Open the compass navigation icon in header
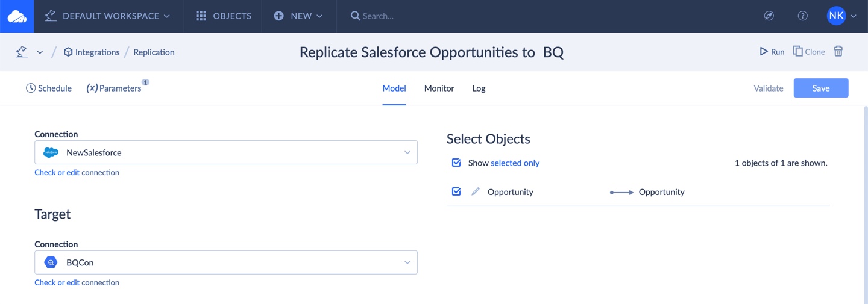This screenshot has width=868, height=304. tap(769, 16)
